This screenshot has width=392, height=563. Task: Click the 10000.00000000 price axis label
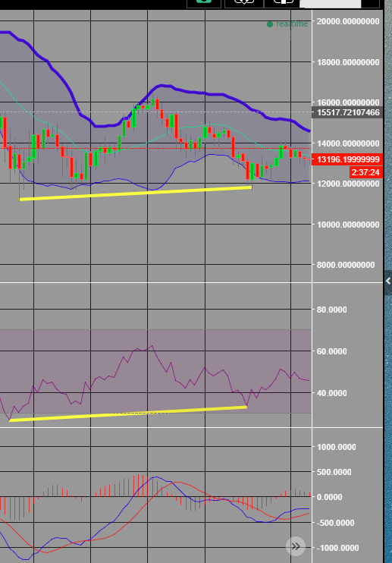(348, 225)
